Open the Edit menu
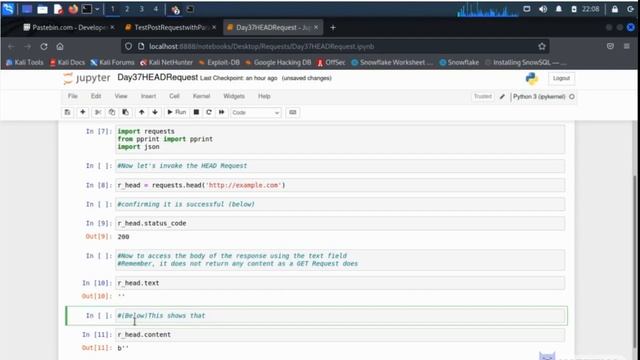The image size is (640, 360). [96, 96]
